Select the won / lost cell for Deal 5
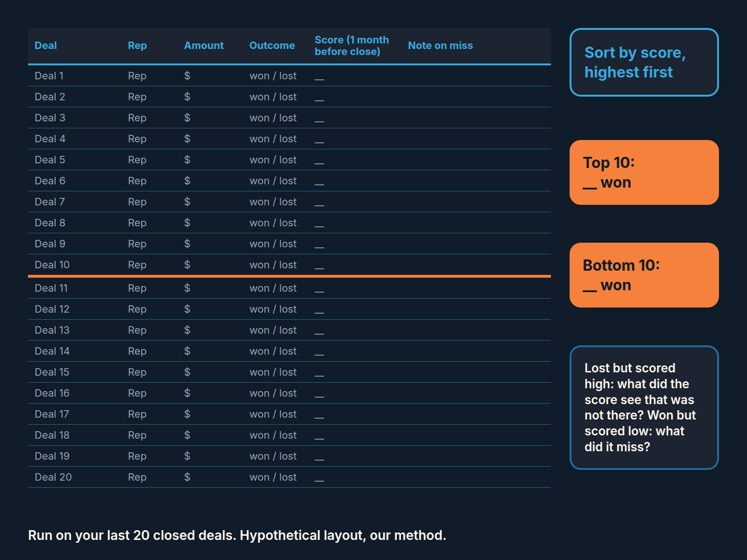Viewport: 747px width, 560px height. click(x=273, y=160)
